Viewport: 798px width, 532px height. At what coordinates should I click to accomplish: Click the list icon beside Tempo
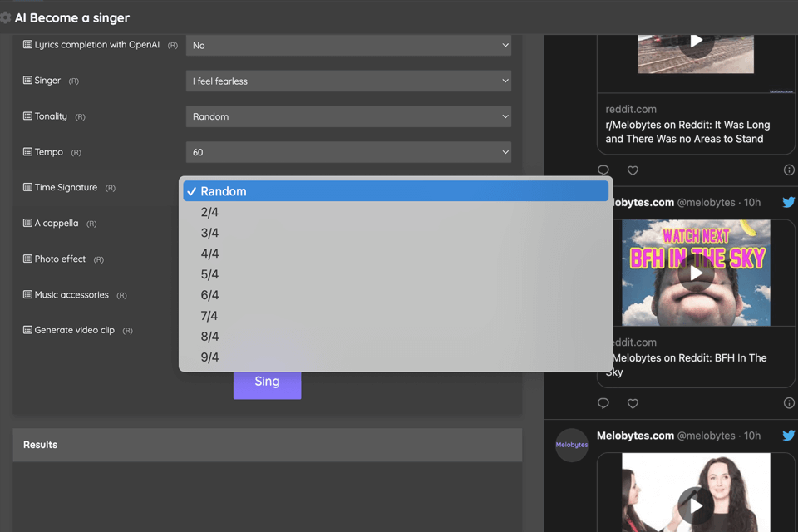(27, 152)
